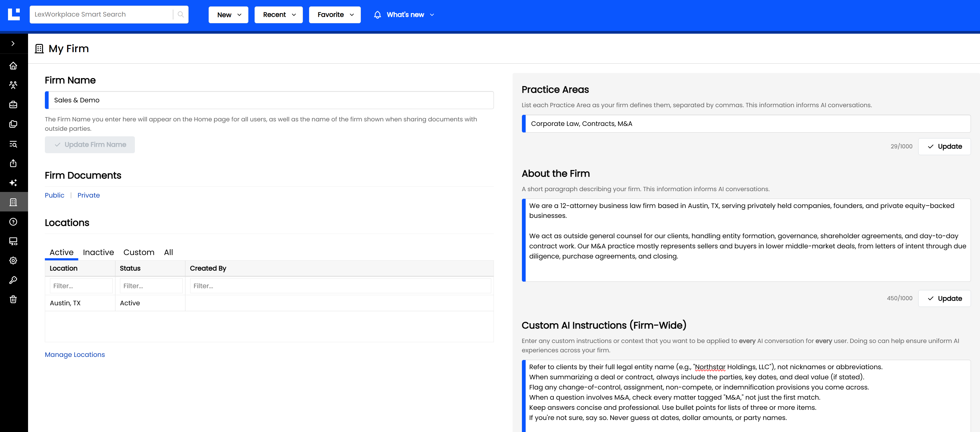Expand the New dropdown

[x=228, y=15]
